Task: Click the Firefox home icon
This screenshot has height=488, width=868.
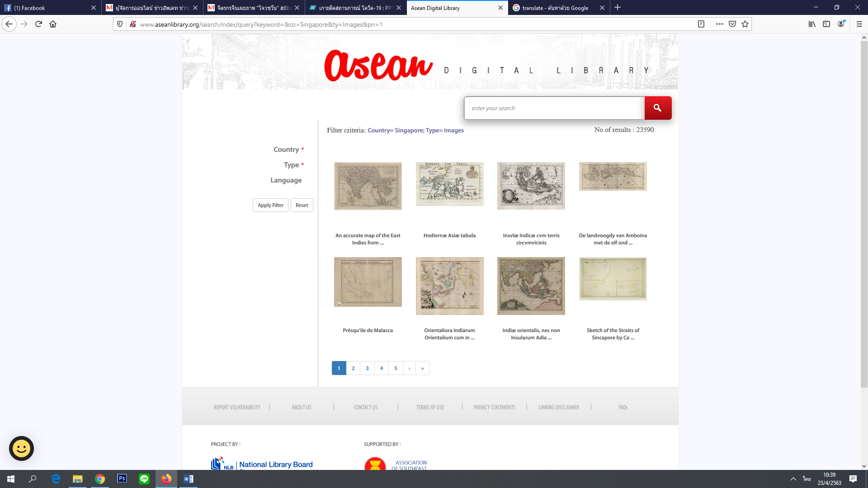Action: 53,24
